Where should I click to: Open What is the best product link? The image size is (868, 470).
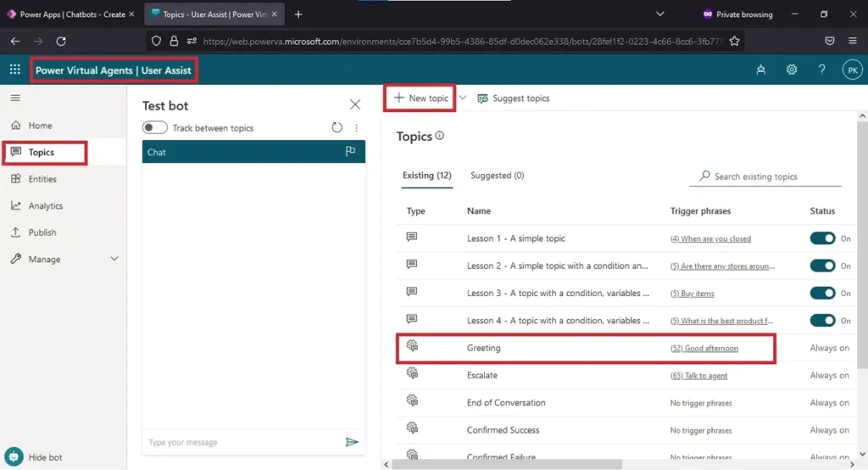pos(721,321)
